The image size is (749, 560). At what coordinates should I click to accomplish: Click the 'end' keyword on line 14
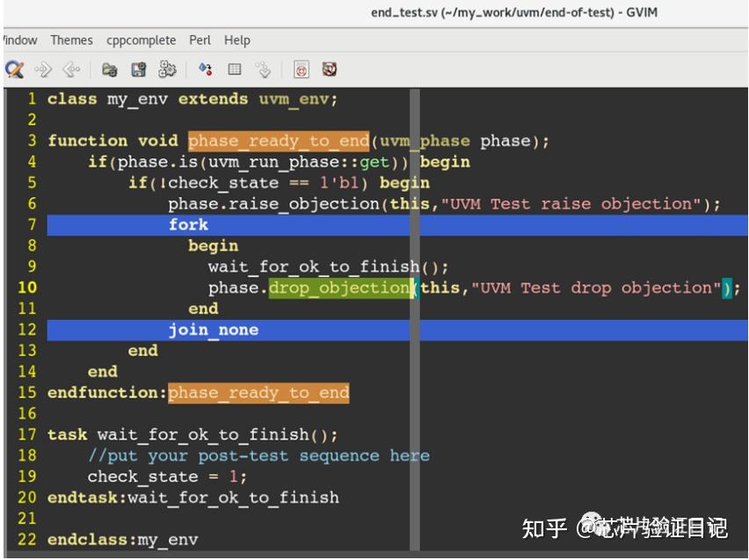tap(103, 372)
